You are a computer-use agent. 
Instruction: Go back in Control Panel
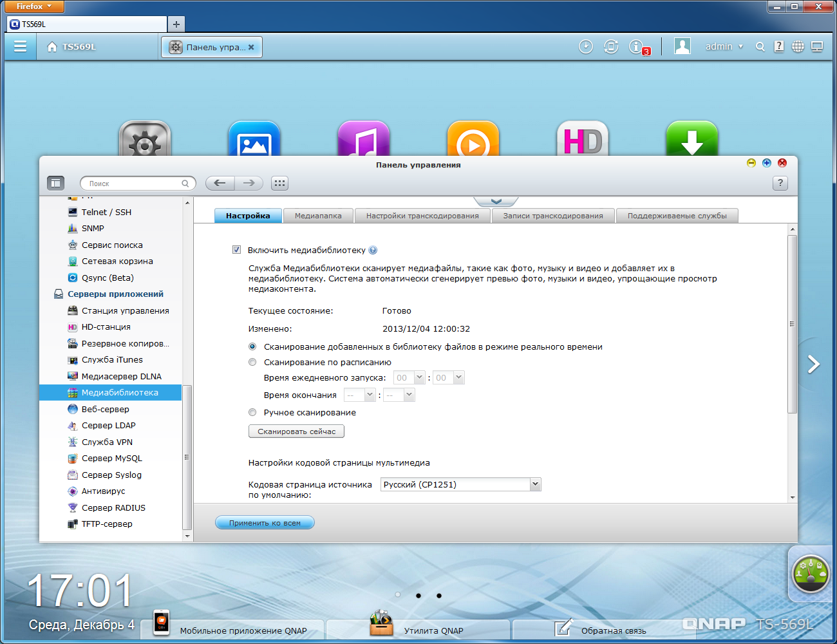[220, 183]
